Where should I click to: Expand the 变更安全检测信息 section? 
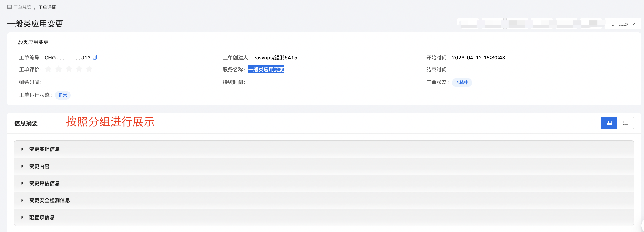(324, 200)
